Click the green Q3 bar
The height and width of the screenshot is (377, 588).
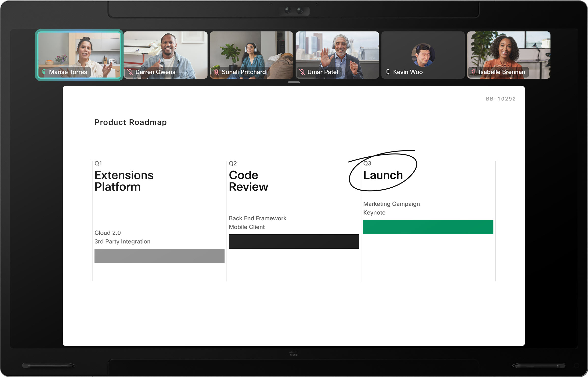click(428, 227)
